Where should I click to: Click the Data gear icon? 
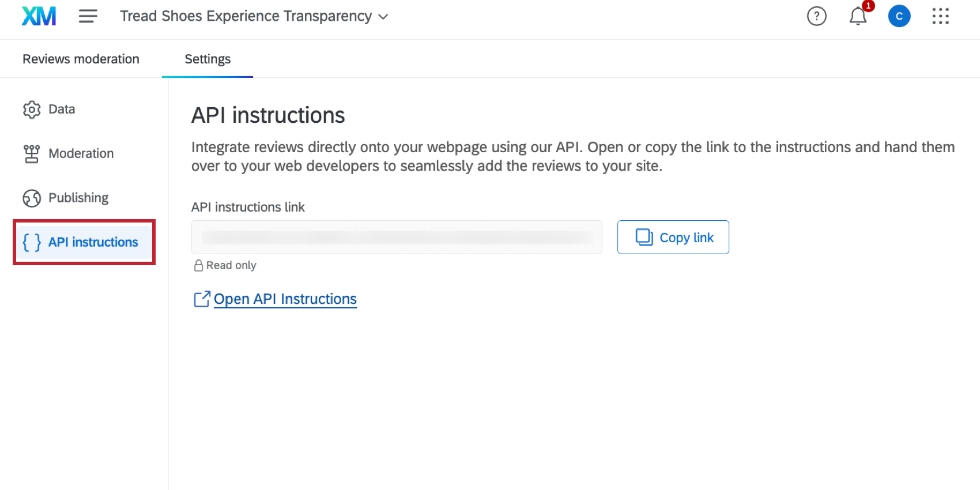click(x=32, y=110)
